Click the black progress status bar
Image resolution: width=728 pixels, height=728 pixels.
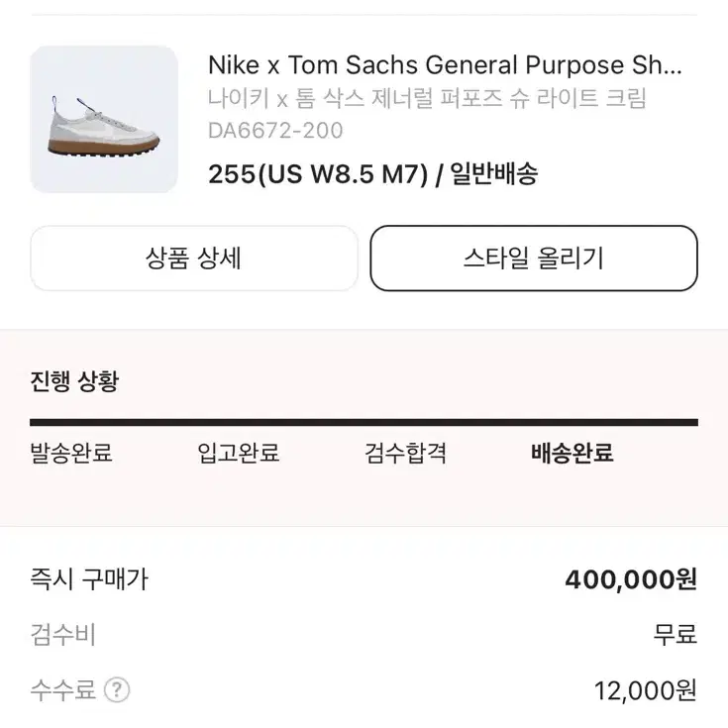(364, 422)
